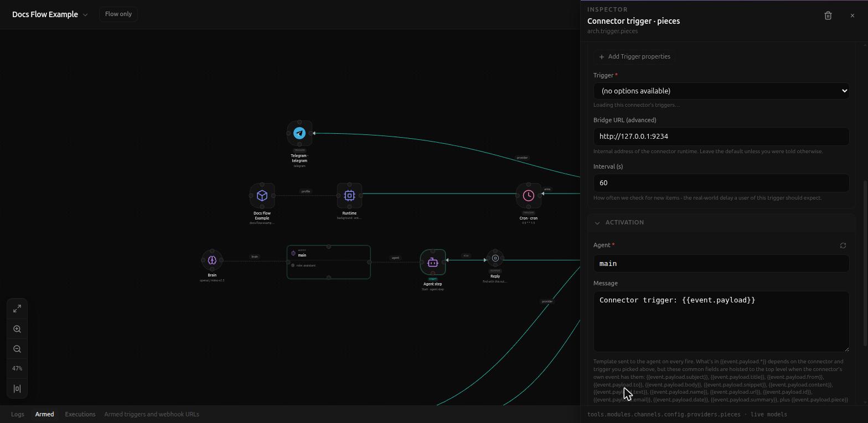Click Add Trigger properties button

(x=634, y=56)
